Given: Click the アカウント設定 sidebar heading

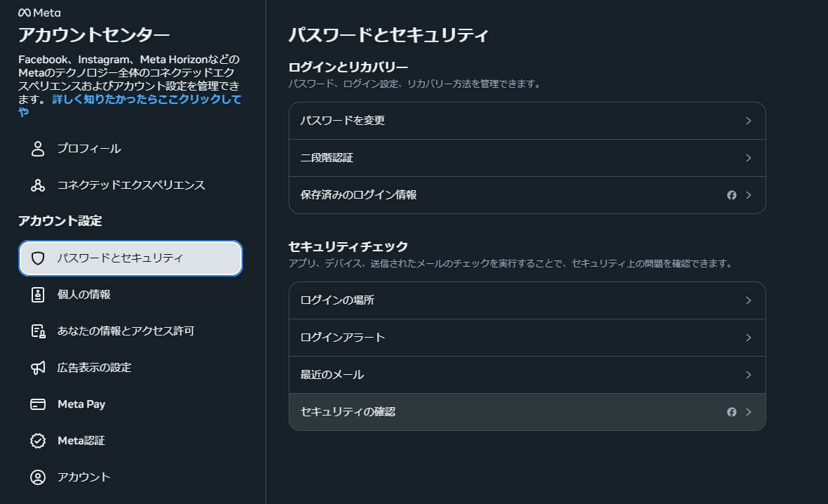Looking at the screenshot, I should 60,220.
